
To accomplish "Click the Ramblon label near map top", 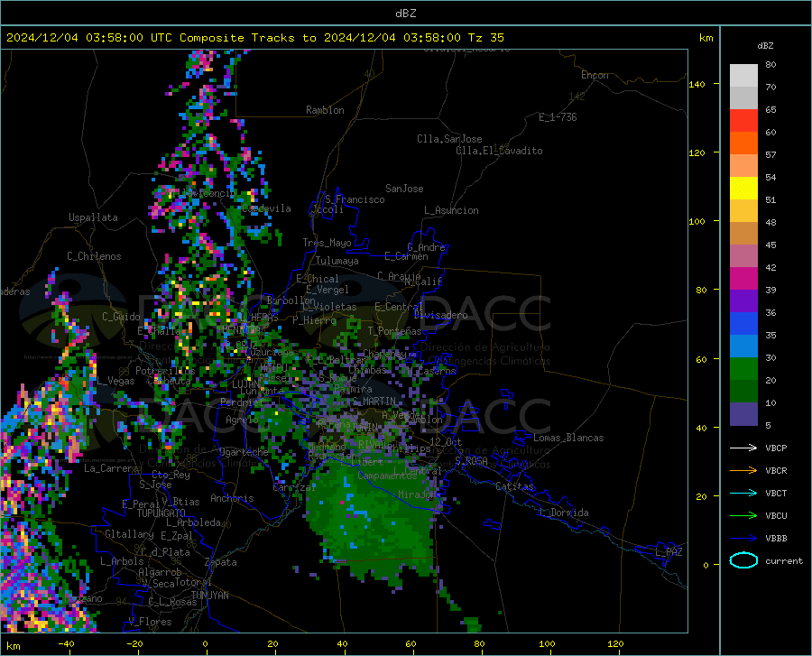I will pyautogui.click(x=325, y=110).
